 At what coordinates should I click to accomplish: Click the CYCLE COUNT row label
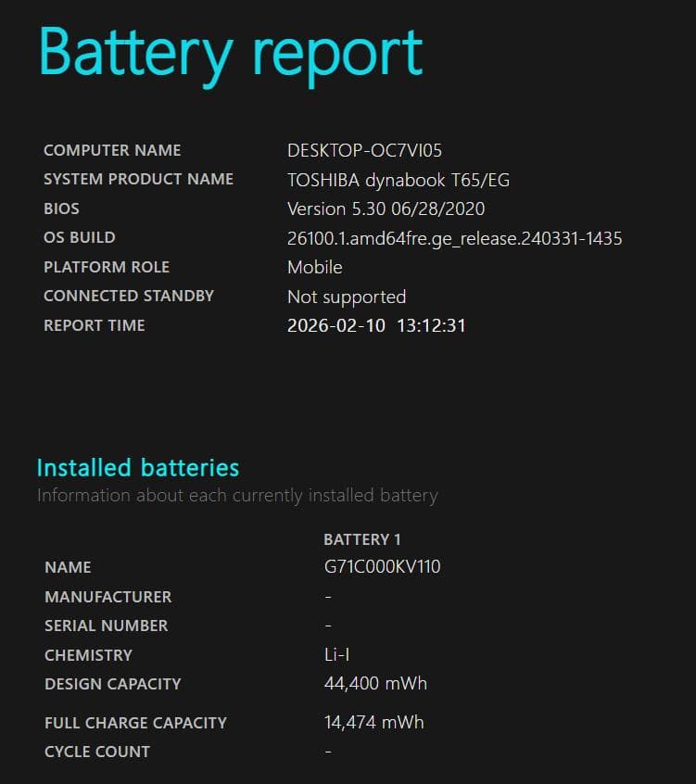pos(96,752)
